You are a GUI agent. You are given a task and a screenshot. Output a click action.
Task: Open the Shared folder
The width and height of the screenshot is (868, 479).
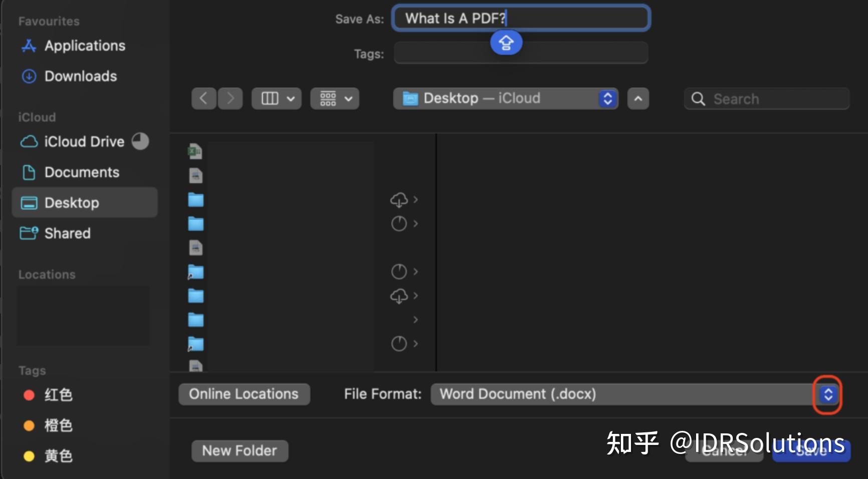pos(67,233)
